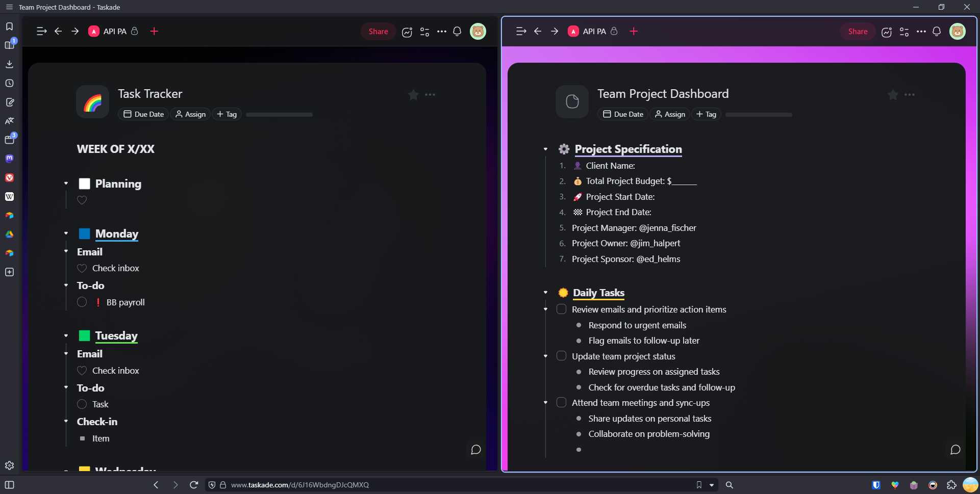
Task: Click the rainbow icon of Task Tracker
Action: click(92, 102)
